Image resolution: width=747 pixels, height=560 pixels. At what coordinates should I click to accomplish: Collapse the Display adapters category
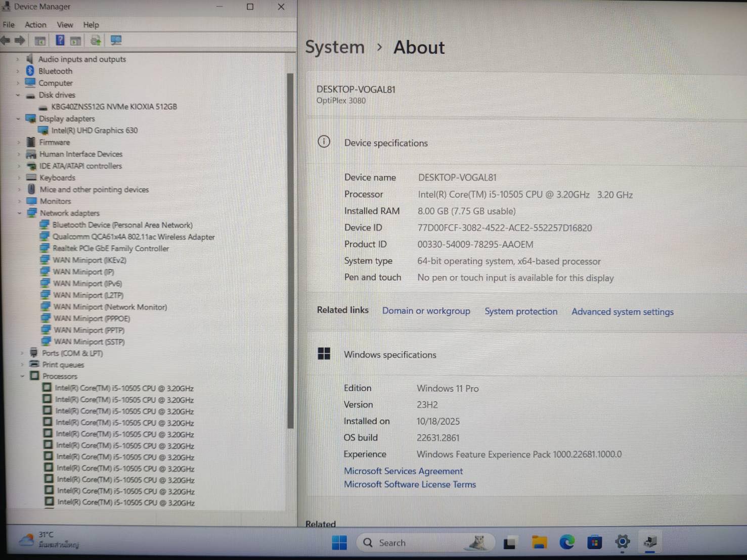click(x=18, y=119)
